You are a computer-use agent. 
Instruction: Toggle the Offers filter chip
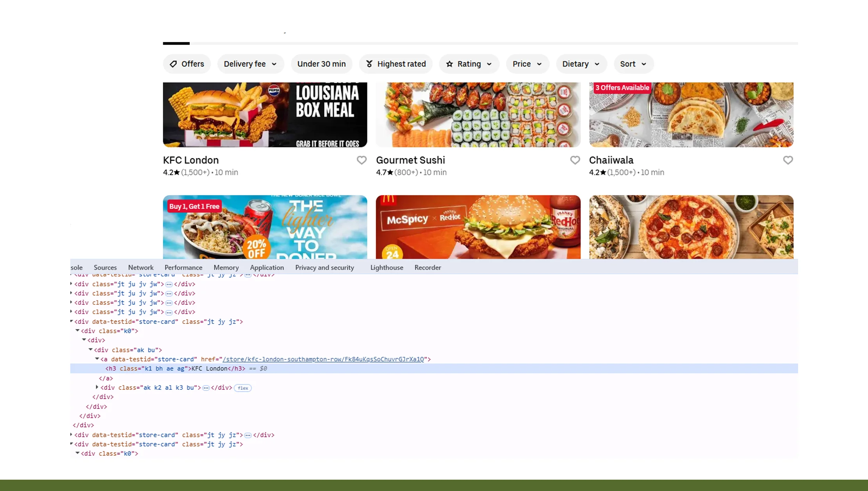192,64
